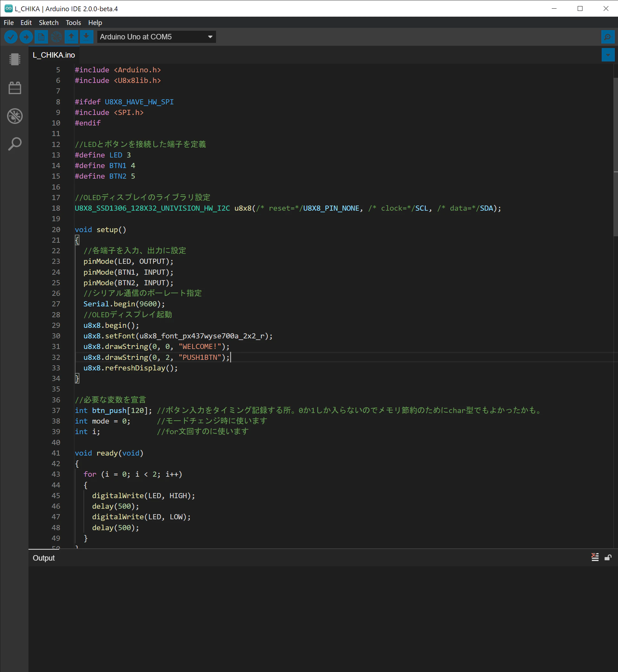Click the "PUSH1BTN" string on line 32

tap(200, 357)
